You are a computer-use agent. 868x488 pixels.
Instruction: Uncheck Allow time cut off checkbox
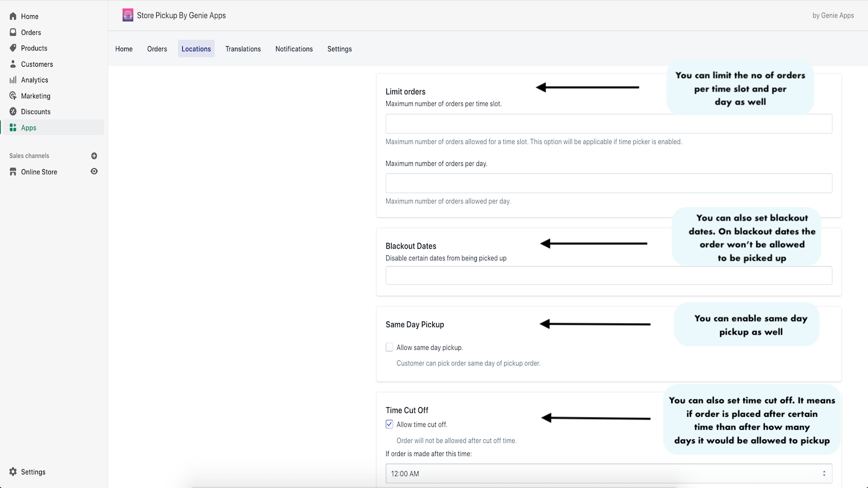(x=390, y=424)
